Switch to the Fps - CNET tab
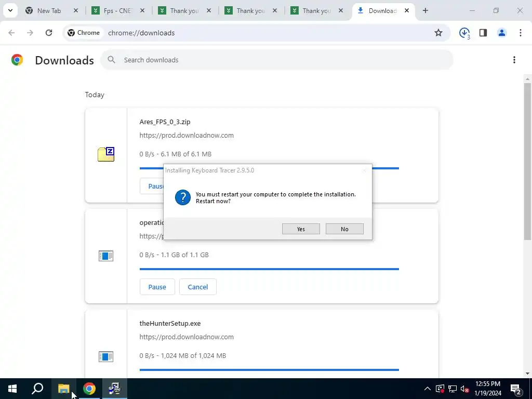 (x=117, y=11)
